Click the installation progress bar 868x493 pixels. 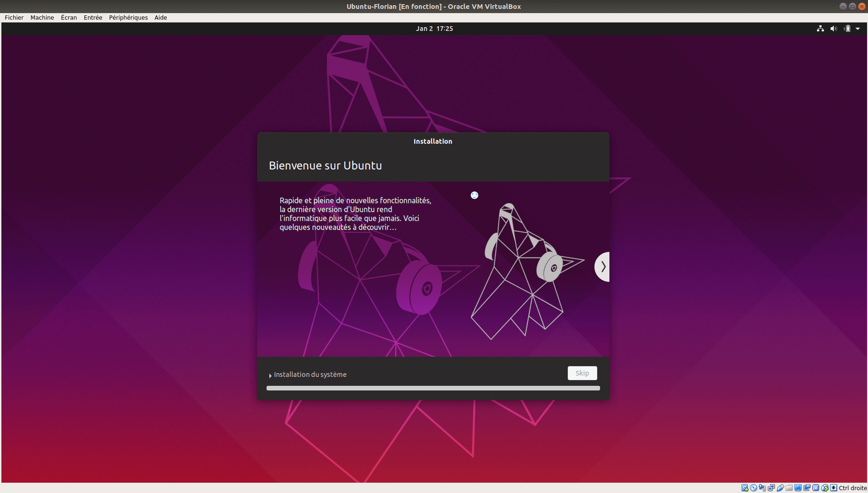point(433,388)
